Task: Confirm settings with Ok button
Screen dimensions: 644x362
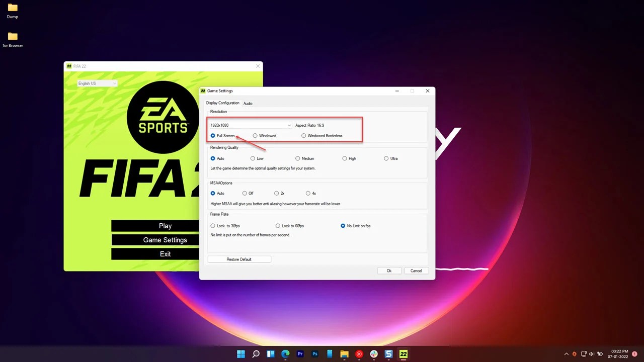Action: tap(389, 270)
